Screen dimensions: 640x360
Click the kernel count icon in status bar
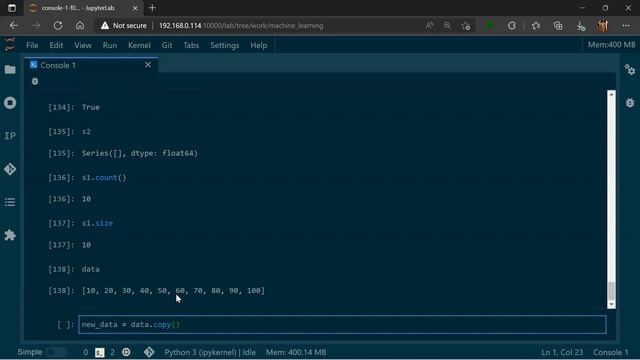coord(126,352)
